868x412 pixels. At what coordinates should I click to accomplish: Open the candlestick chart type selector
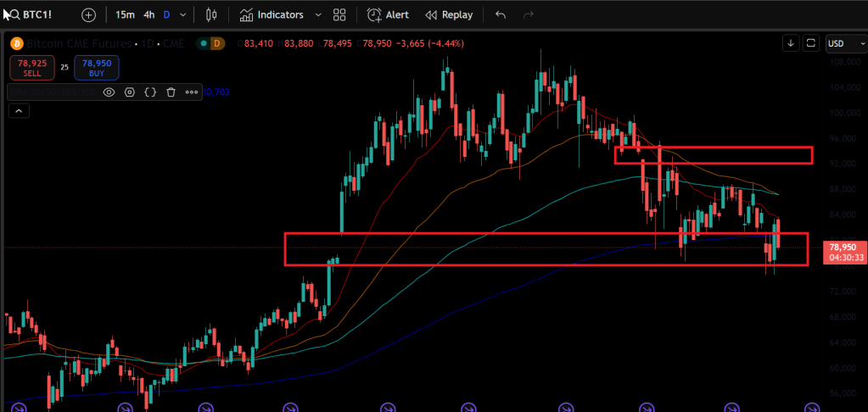tap(212, 14)
